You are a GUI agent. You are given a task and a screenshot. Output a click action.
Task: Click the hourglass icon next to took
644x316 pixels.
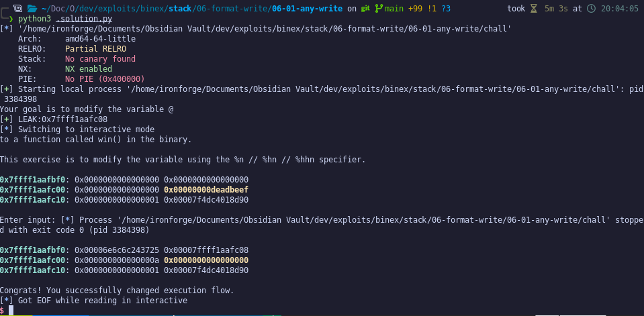[533, 8]
